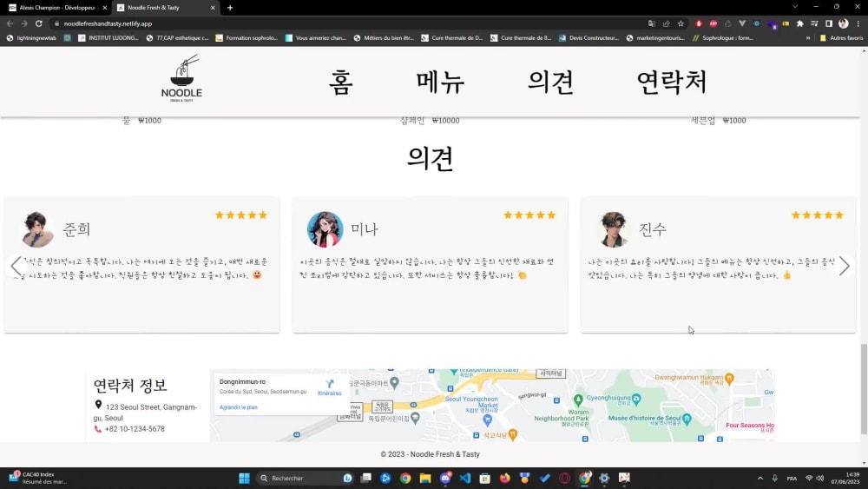Click the page vertical scrollbar thumb

(x=864, y=389)
